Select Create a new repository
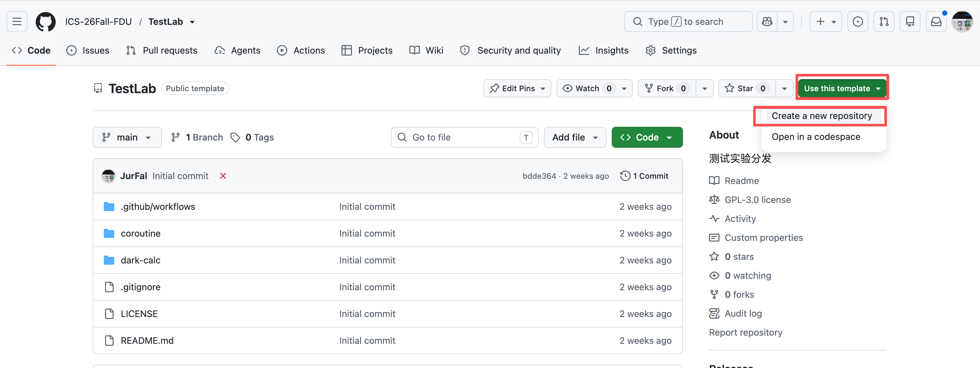The width and height of the screenshot is (980, 368). tap(822, 116)
